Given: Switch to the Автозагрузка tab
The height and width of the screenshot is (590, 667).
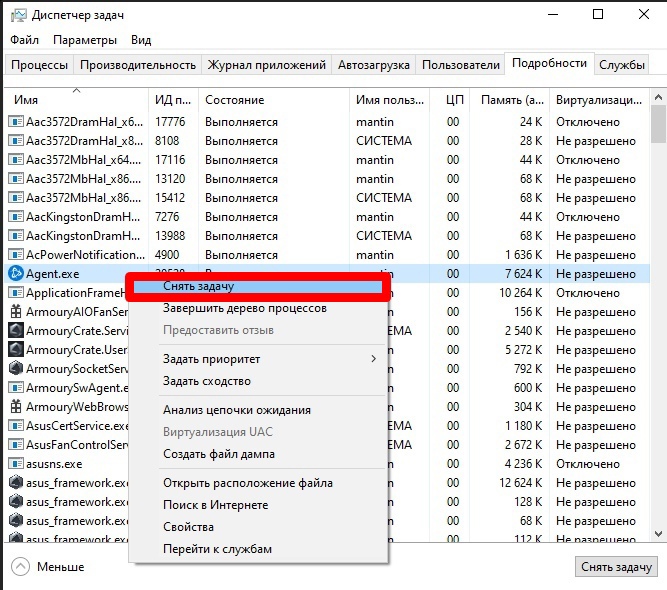Looking at the screenshot, I should tap(373, 65).
